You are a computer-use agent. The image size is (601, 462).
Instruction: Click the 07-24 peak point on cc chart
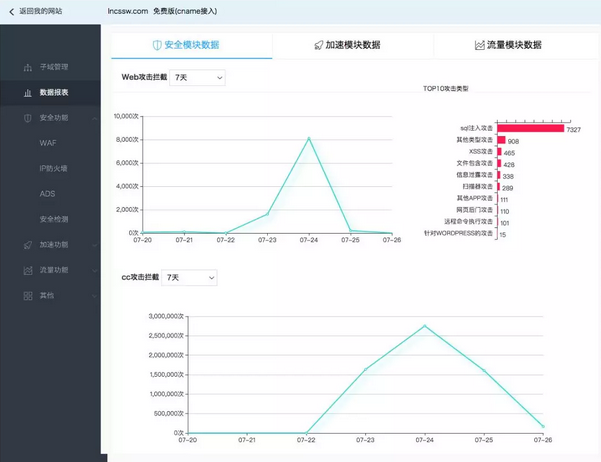[x=424, y=326]
